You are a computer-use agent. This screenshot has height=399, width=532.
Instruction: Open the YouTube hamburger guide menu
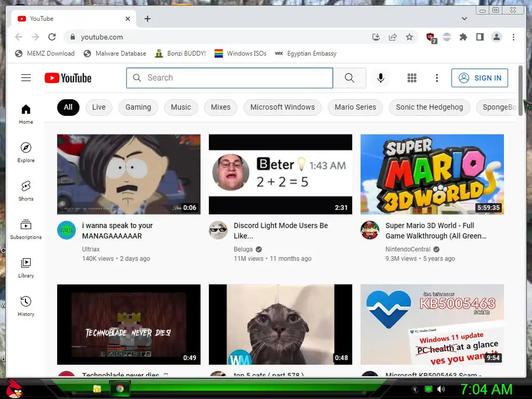(26, 78)
